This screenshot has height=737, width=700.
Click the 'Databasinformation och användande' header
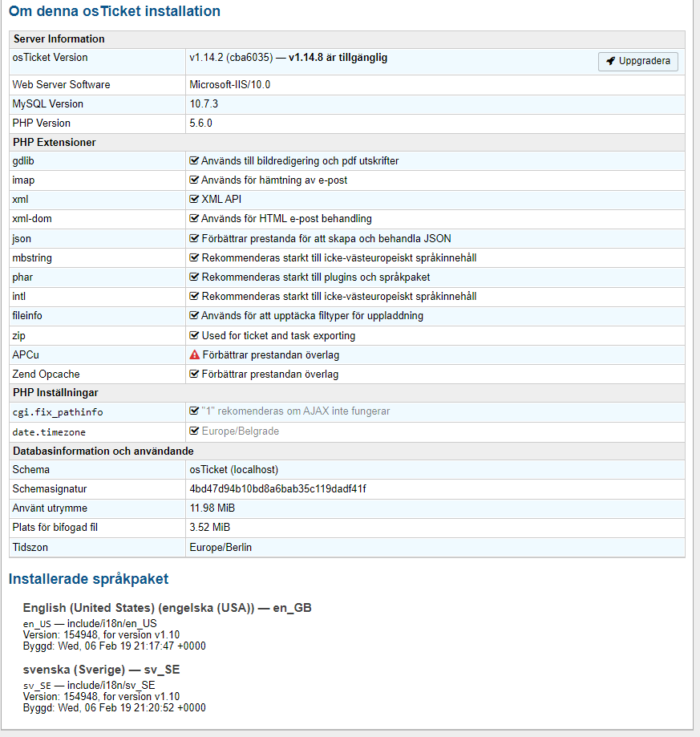point(103,452)
